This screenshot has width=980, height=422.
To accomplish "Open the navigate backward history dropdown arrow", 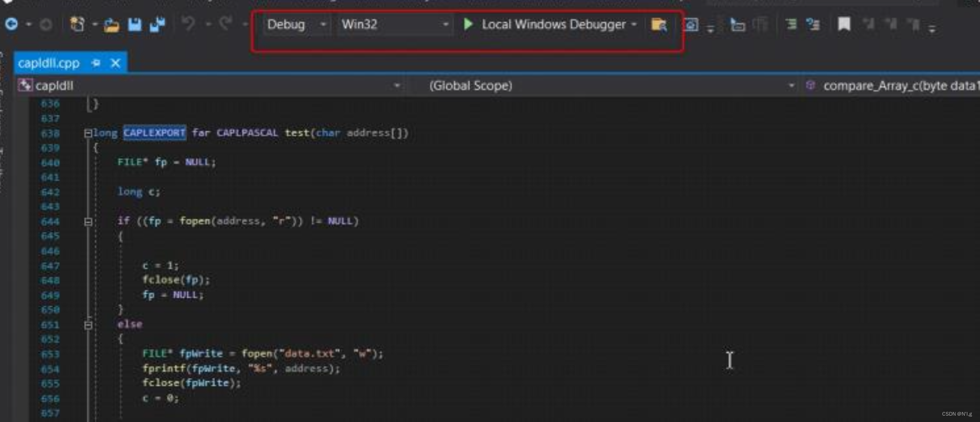I will [29, 24].
